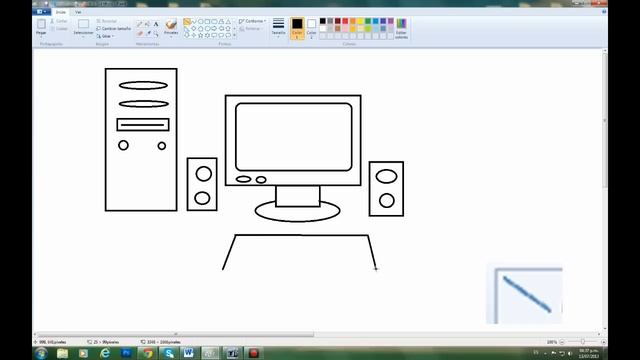Viewport: 640px width, 360px height.
Task: Click the Copiar copy button
Action: pos(59,29)
